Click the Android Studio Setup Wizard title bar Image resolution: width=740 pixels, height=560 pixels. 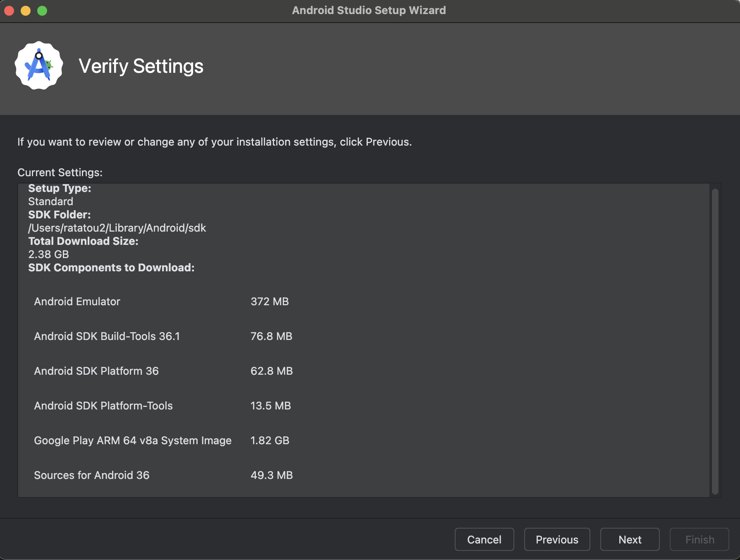(369, 10)
